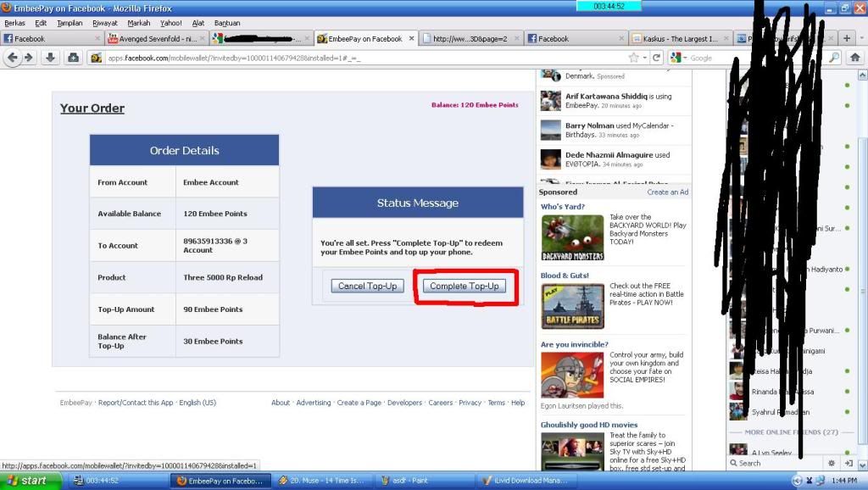Open the Alat menu
The image size is (868, 490).
[x=198, y=23]
